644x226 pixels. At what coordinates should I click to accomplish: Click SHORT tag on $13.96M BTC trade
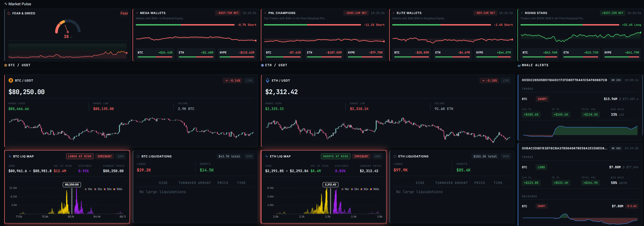pos(542,99)
